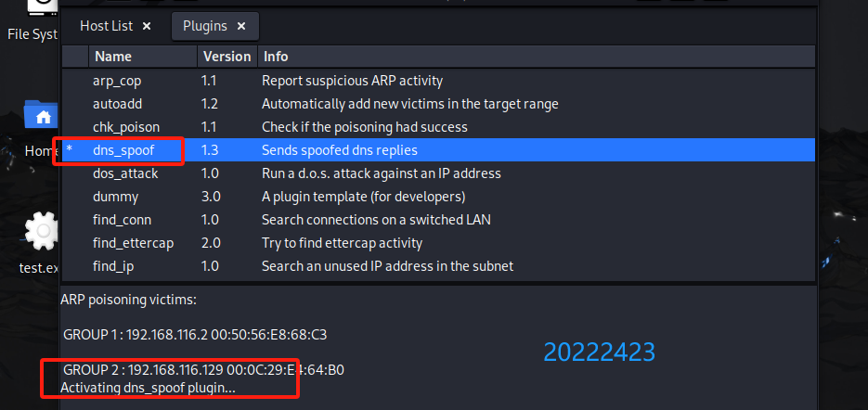
Task: Select the dos_attack plugin row
Action: tap(125, 173)
